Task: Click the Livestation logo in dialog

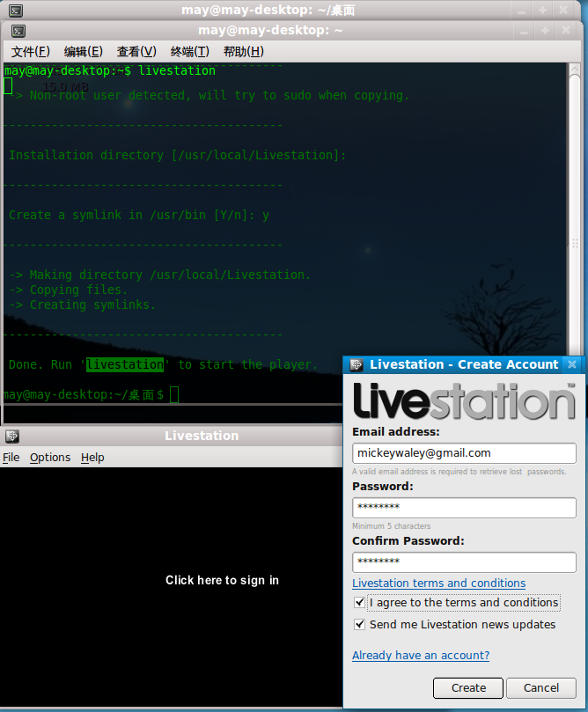Action: click(x=464, y=400)
